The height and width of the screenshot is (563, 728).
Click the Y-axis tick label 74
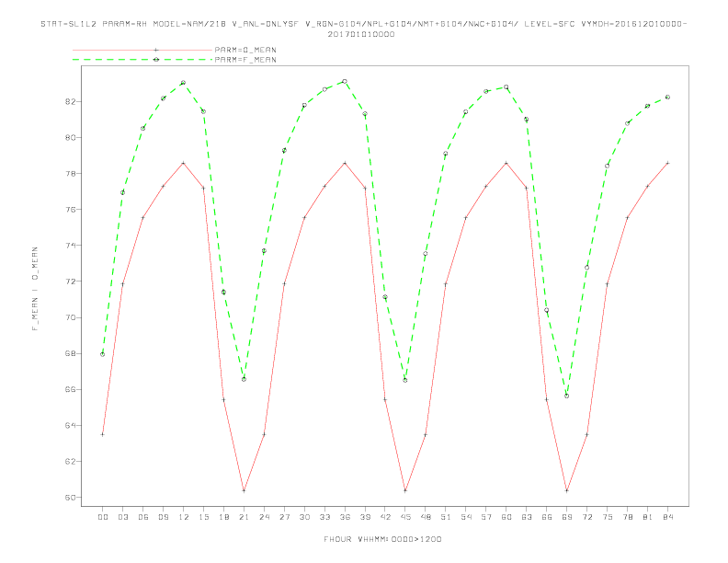point(72,246)
